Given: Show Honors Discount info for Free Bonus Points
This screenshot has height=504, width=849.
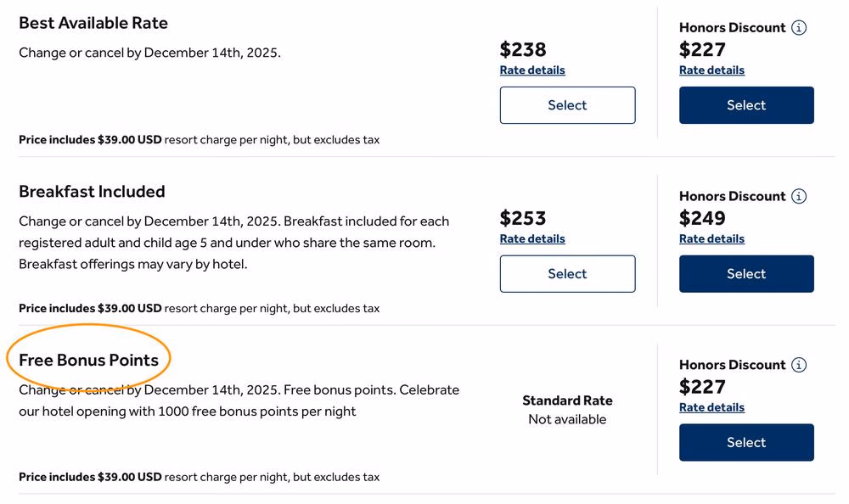Looking at the screenshot, I should point(799,365).
